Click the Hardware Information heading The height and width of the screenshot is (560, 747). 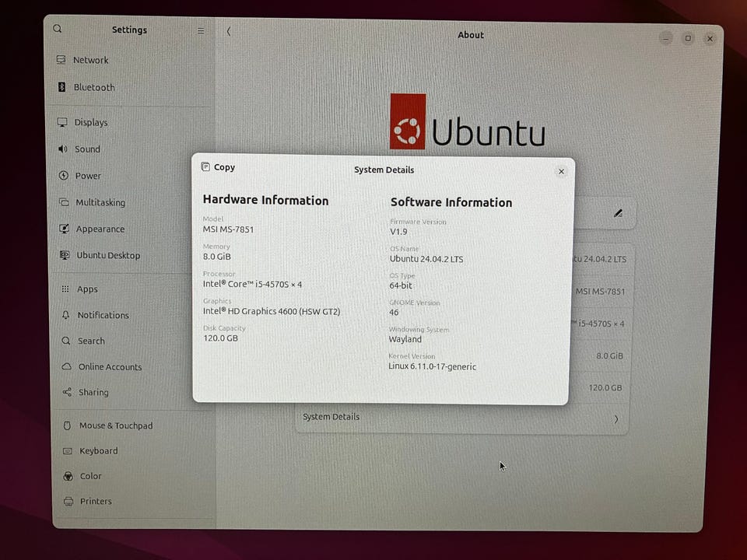[265, 200]
